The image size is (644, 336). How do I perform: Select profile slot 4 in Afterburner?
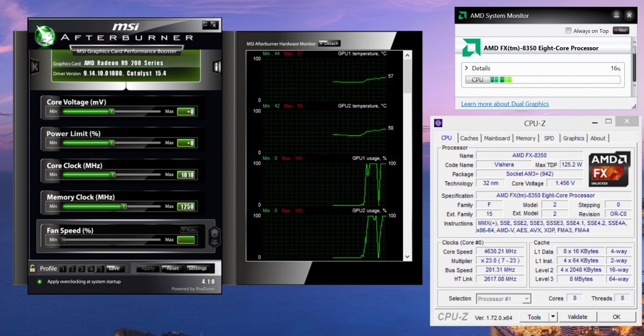pos(91,268)
